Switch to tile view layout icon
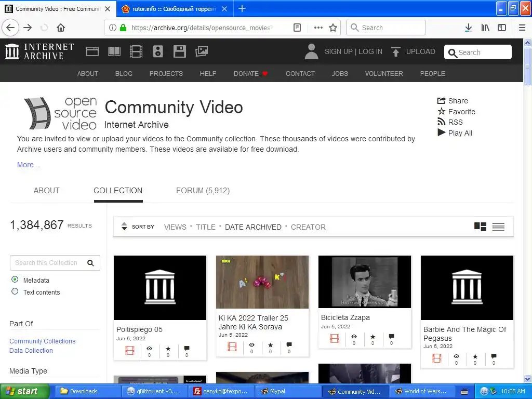The height and width of the screenshot is (399, 532). pos(480,227)
